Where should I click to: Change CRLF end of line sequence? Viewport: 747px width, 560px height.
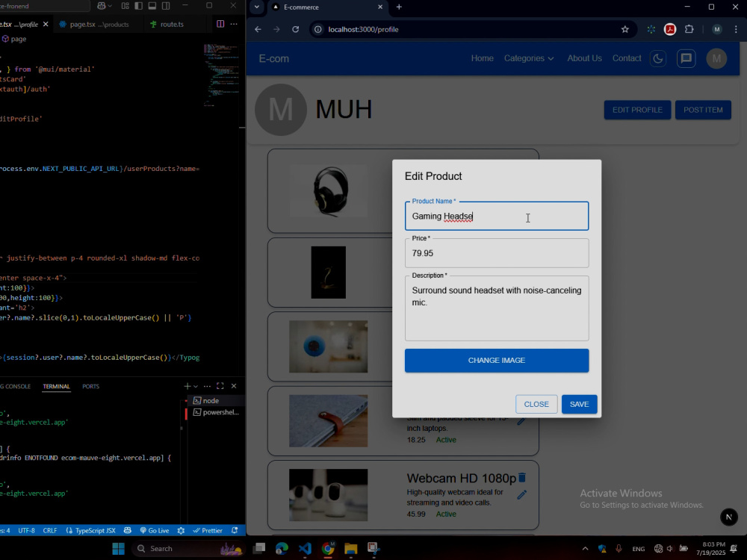coord(50,530)
